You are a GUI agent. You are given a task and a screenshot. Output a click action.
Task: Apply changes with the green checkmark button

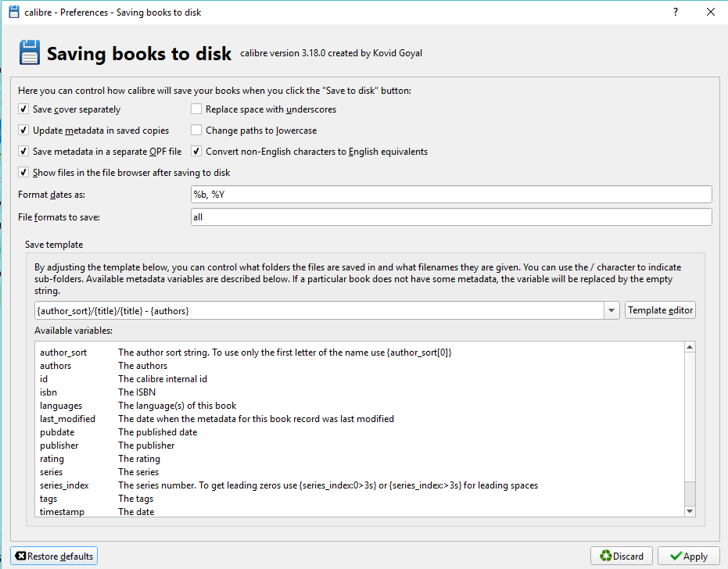688,556
